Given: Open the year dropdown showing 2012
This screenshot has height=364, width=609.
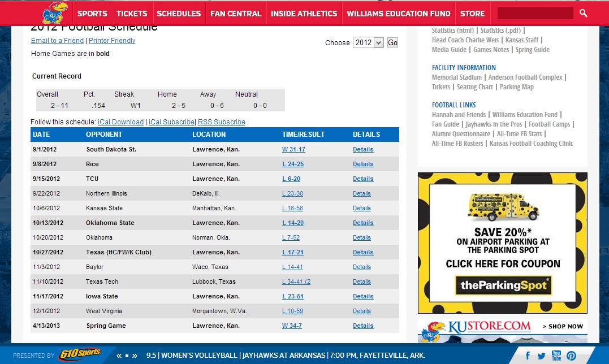Looking at the screenshot, I should tap(368, 43).
